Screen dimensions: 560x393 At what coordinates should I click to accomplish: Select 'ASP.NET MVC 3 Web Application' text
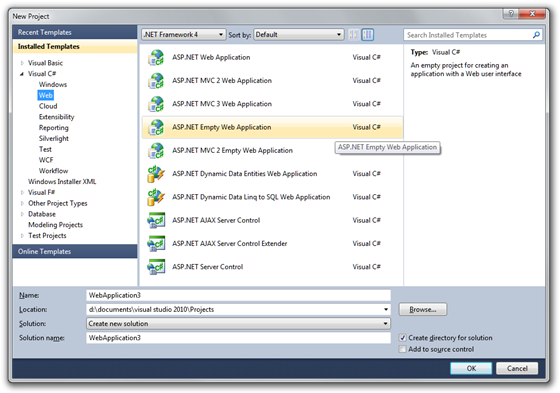coord(222,104)
